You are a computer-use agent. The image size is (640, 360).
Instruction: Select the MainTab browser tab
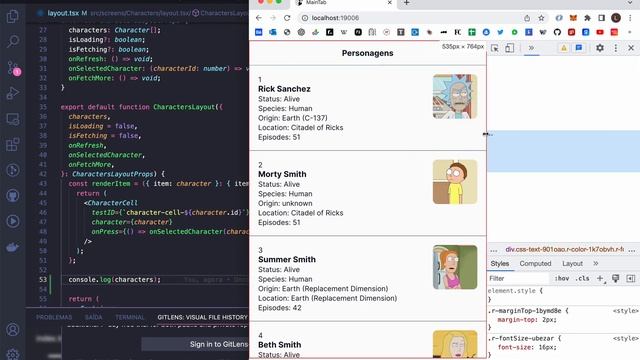[x=344, y=3]
